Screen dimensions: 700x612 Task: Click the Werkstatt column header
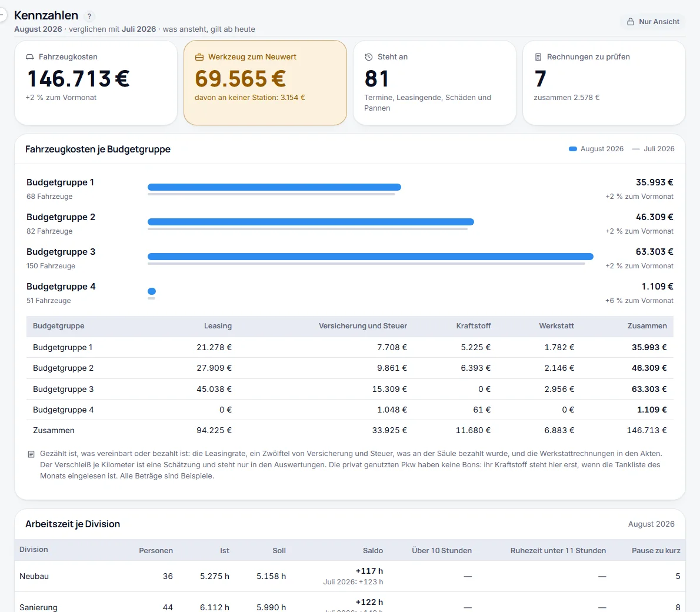pos(556,325)
